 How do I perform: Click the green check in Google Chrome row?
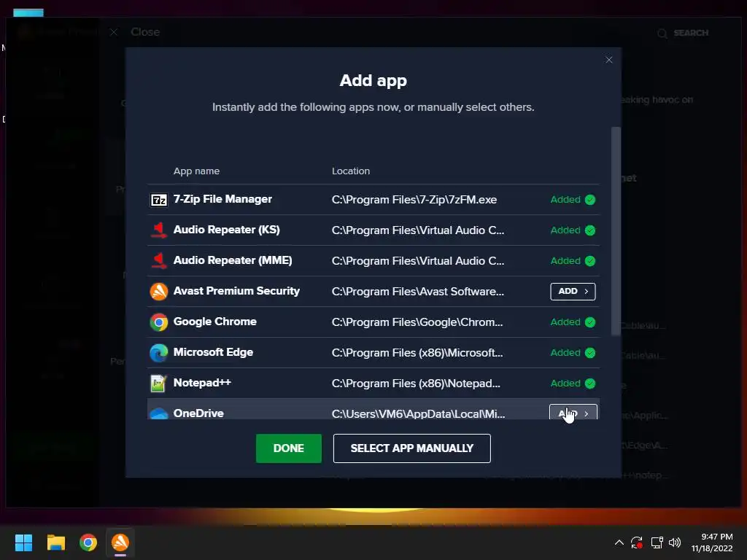click(589, 322)
